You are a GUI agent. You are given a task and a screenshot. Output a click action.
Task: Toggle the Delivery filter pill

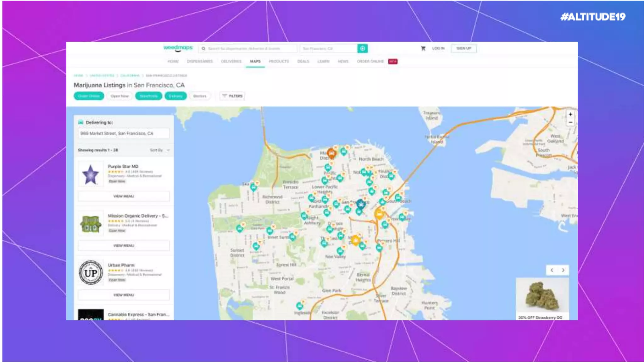coord(175,96)
